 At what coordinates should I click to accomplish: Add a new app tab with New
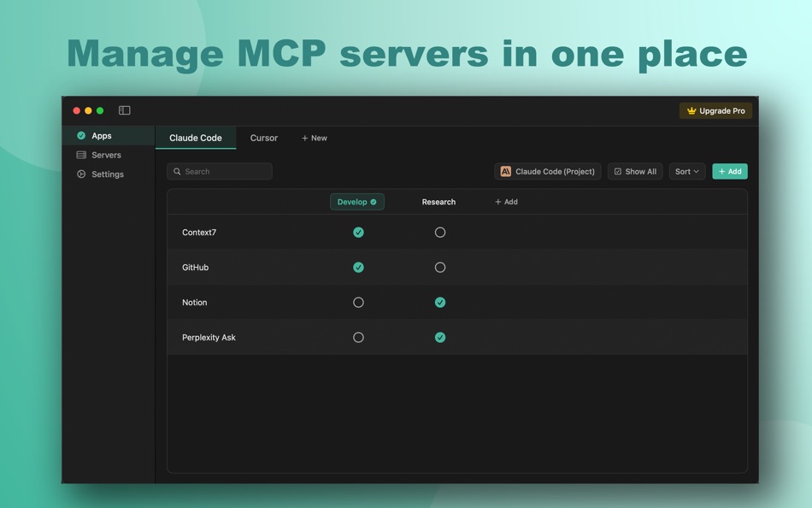pyautogui.click(x=315, y=139)
